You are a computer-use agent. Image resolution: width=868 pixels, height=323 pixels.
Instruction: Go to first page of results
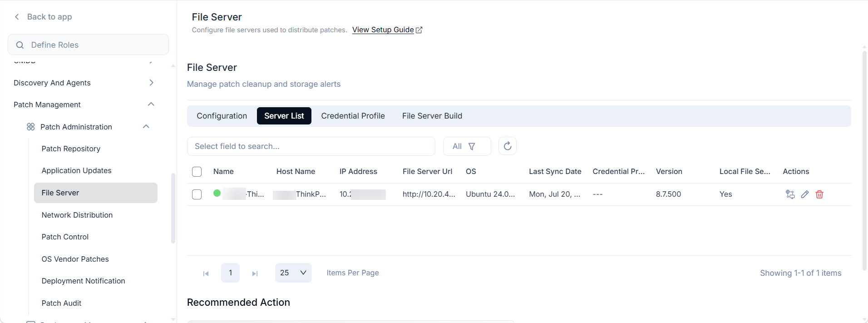[x=206, y=273]
